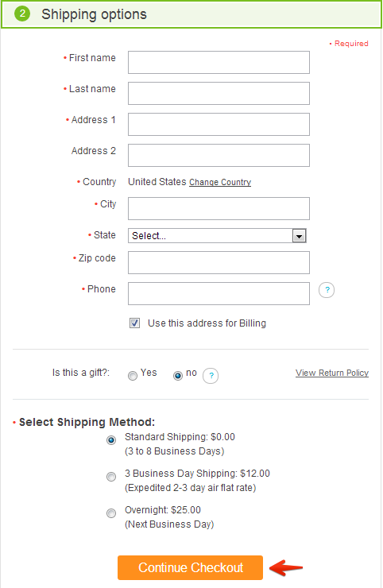Click the State Select... combo box

(x=217, y=235)
